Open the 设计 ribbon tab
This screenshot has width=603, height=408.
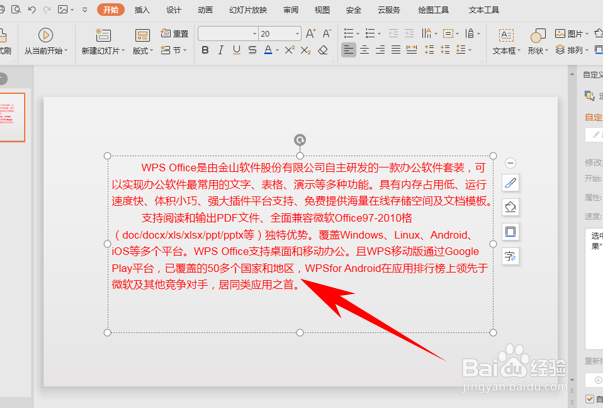[173, 10]
